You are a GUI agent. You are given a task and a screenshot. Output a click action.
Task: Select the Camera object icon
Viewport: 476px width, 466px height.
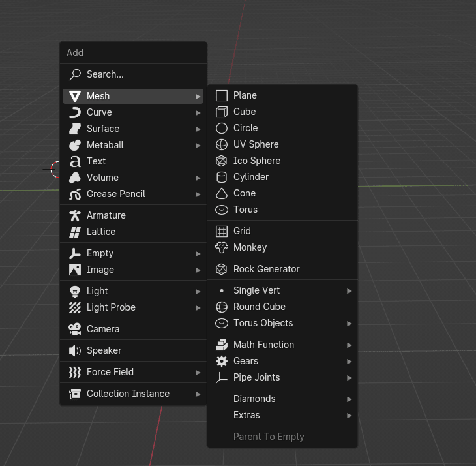point(75,329)
